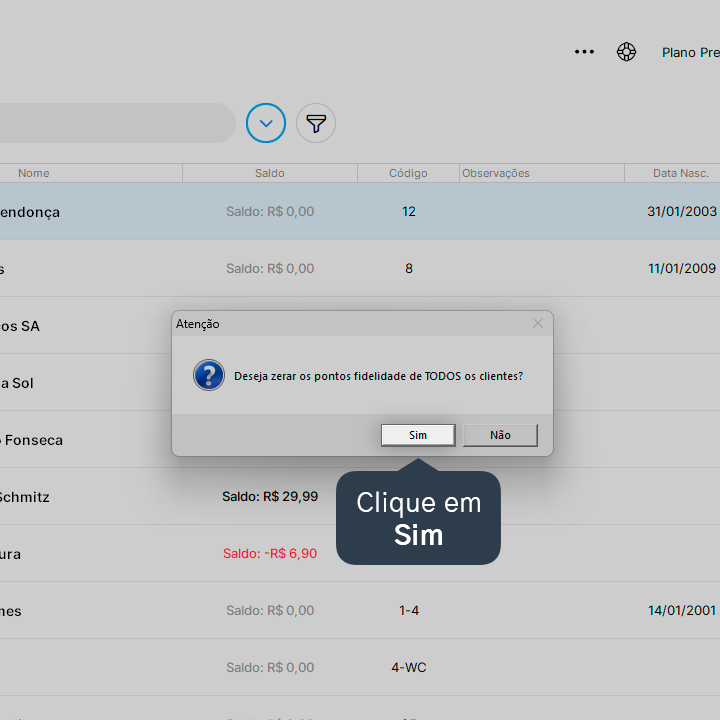This screenshot has height=720, width=720.
Task: Select date 11/01/2009 cell
Action: coord(682,268)
